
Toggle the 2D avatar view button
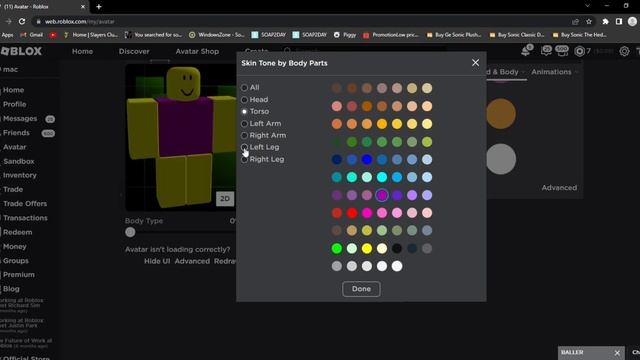pos(224,199)
